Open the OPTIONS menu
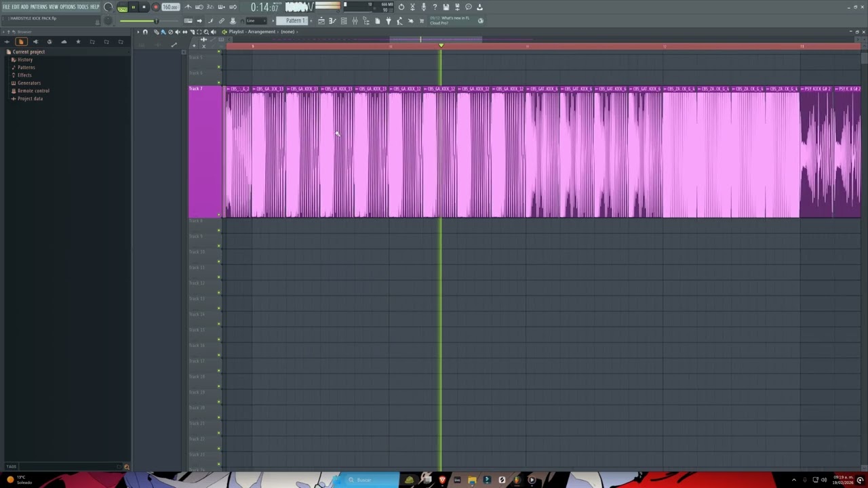This screenshot has height=488, width=868. pyautogui.click(x=68, y=7)
